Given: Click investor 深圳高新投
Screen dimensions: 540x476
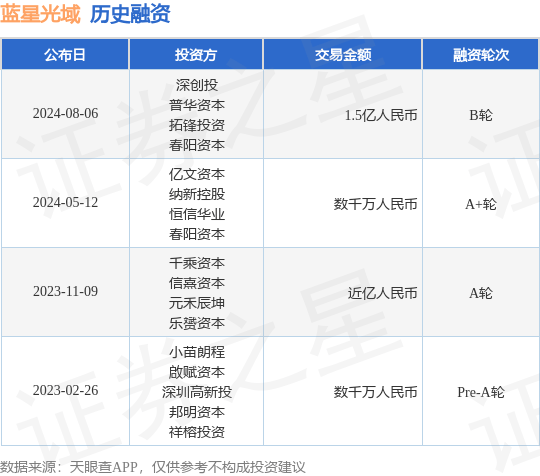Looking at the screenshot, I should tap(197, 392).
